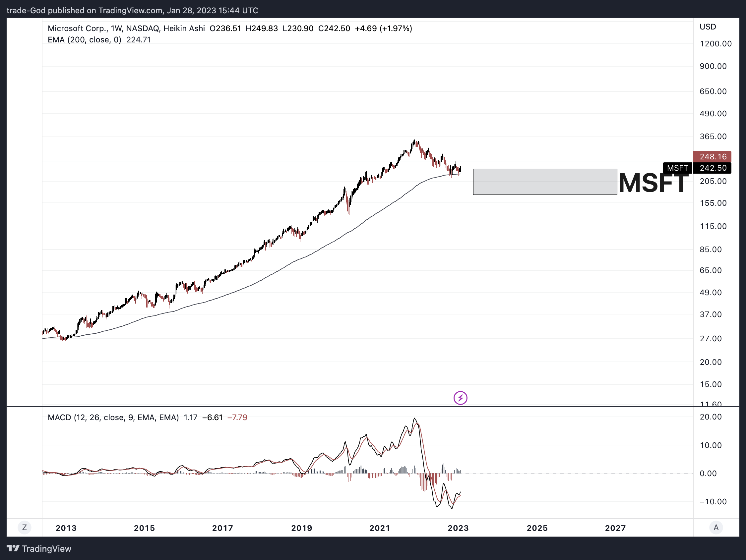This screenshot has width=746, height=560.
Task: Select the gray rectangle drawing box
Action: click(545, 182)
